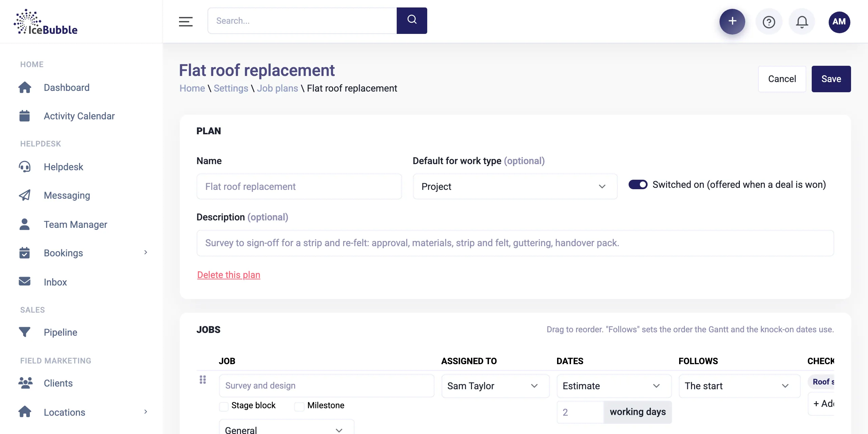The image size is (868, 434).
Task: Expand the Locations submenu chevron
Action: 145,412
